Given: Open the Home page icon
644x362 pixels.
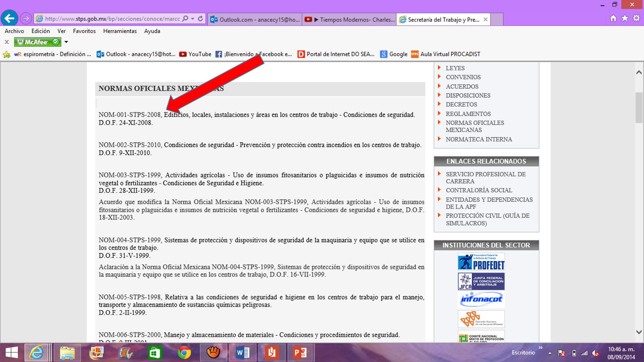Looking at the screenshot, I should pyautogui.click(x=613, y=18).
